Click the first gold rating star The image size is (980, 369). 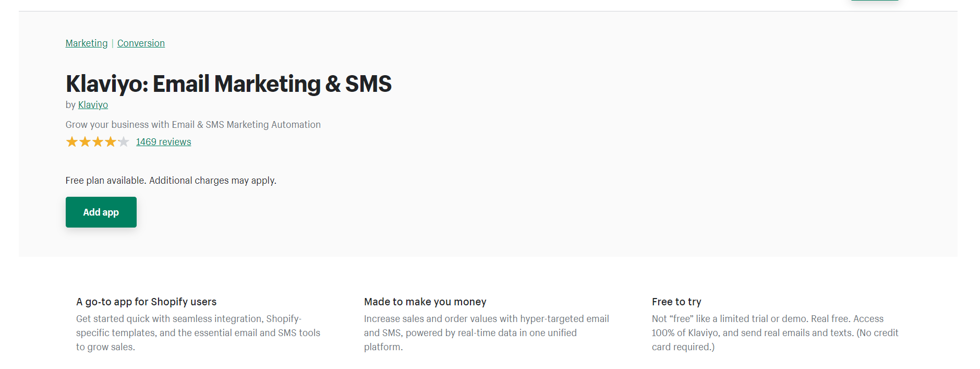72,142
